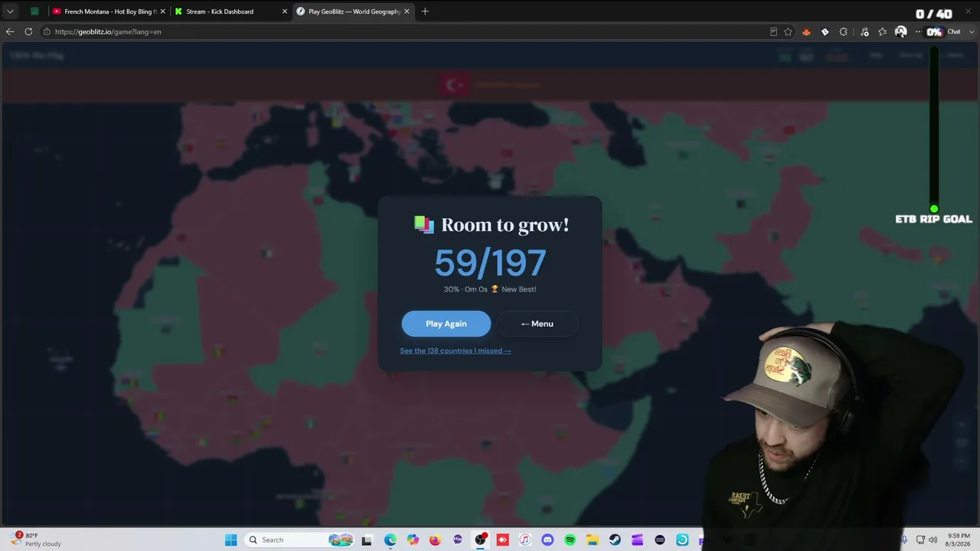The height and width of the screenshot is (551, 980).
Task: Open the browser extensions menu
Action: pyautogui.click(x=843, y=31)
